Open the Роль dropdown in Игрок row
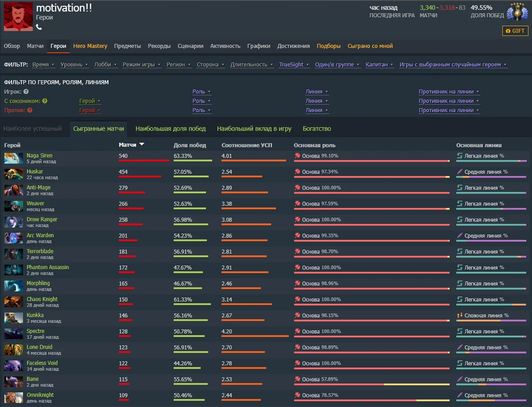Screen dimensions: 532x407 [202, 92]
